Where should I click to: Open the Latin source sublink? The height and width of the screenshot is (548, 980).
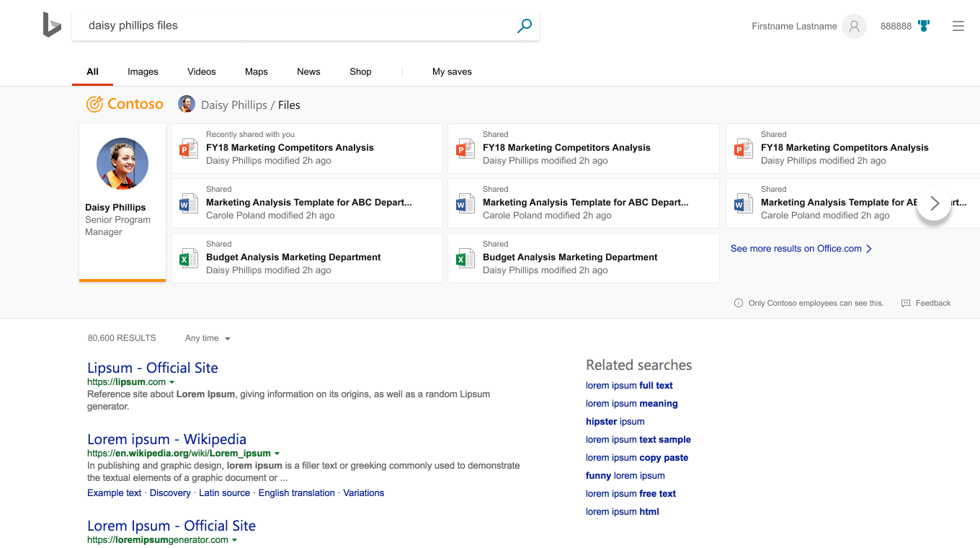(x=224, y=493)
